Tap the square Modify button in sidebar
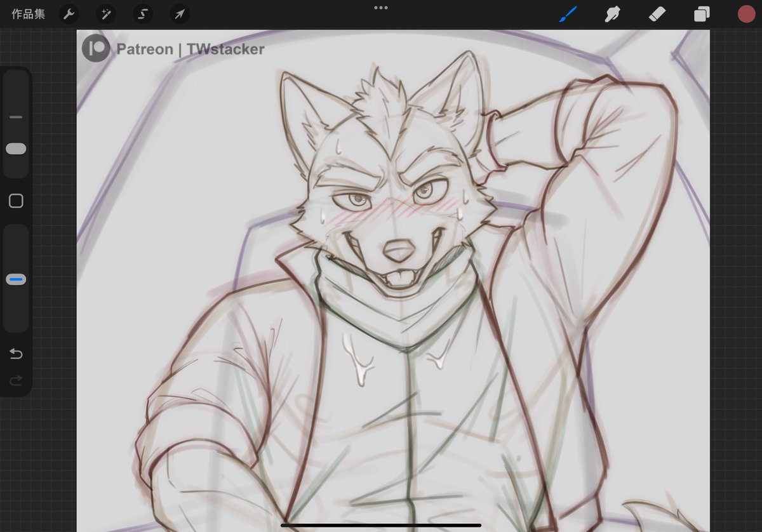Viewport: 762px width, 532px height. point(16,201)
